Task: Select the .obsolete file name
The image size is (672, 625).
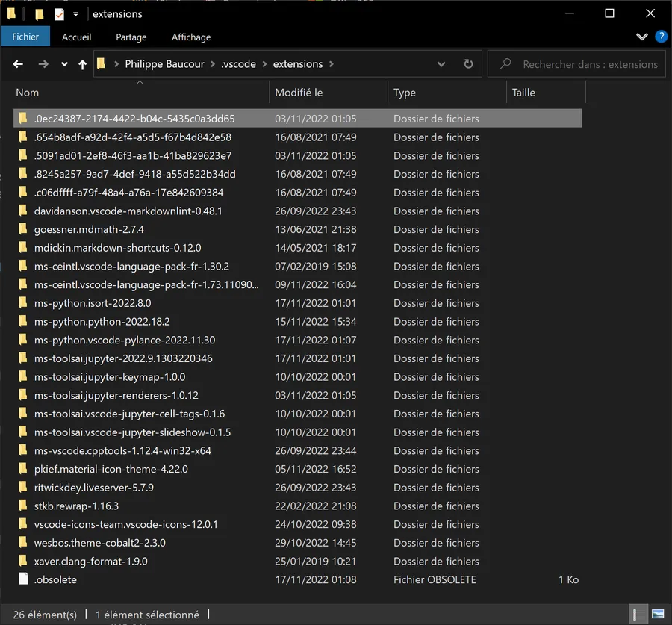Action: (x=55, y=579)
